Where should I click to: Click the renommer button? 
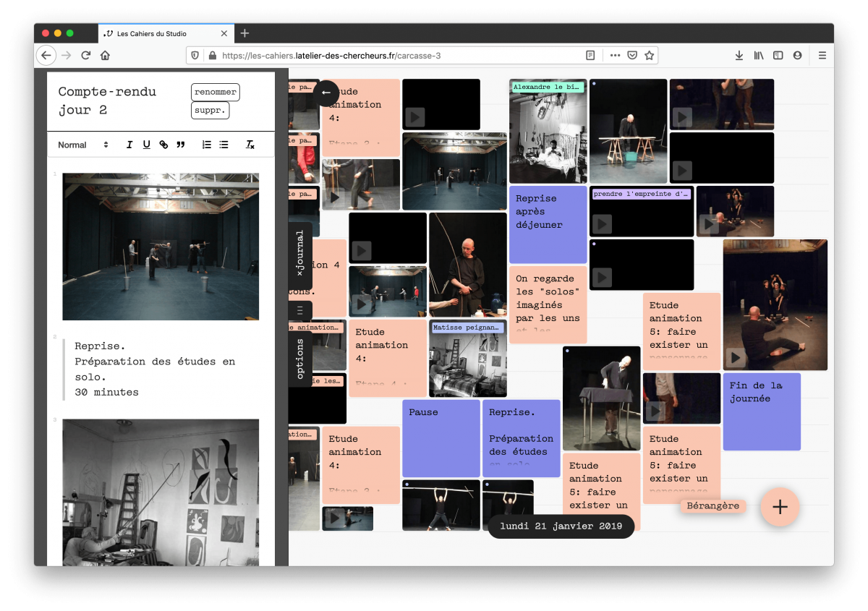point(216,93)
